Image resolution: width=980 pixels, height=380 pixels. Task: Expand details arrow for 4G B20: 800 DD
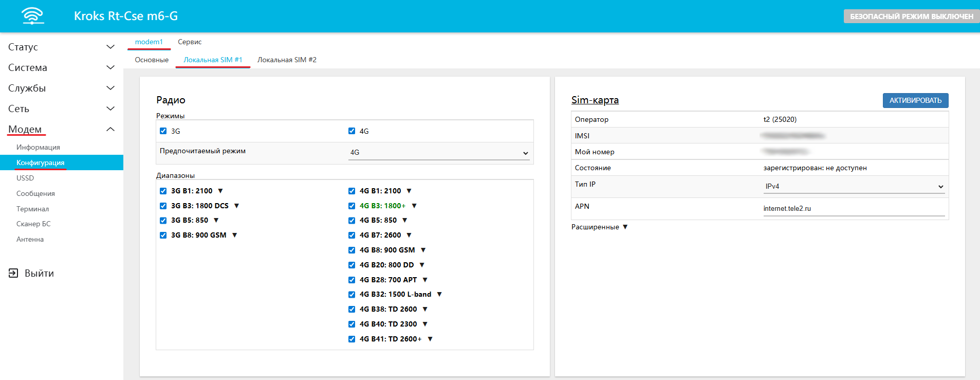click(x=422, y=265)
